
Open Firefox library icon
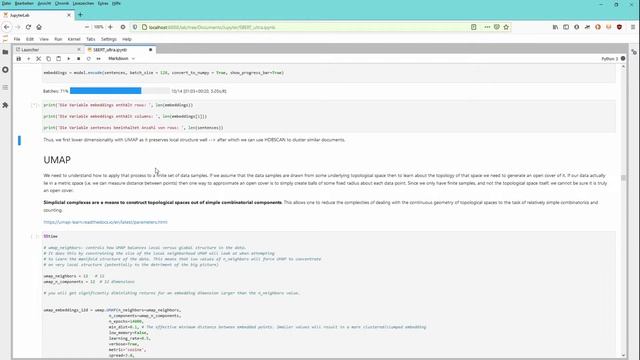point(555,27)
